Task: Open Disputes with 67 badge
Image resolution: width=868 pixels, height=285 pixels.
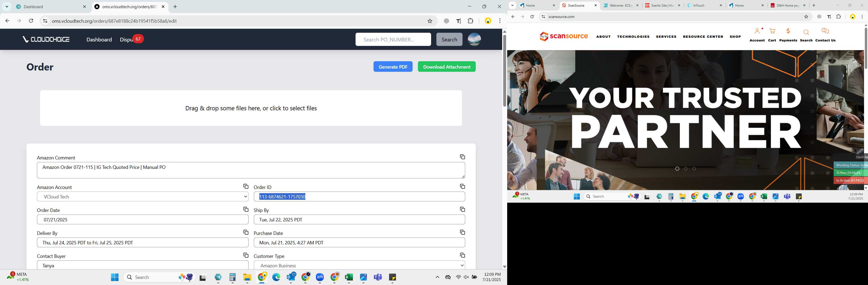Action: click(131, 39)
